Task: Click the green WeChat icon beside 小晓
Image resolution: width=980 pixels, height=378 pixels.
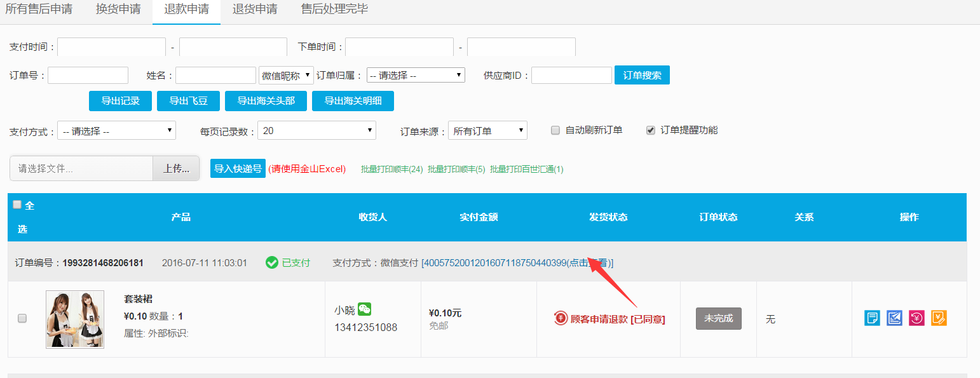Action: tap(364, 309)
